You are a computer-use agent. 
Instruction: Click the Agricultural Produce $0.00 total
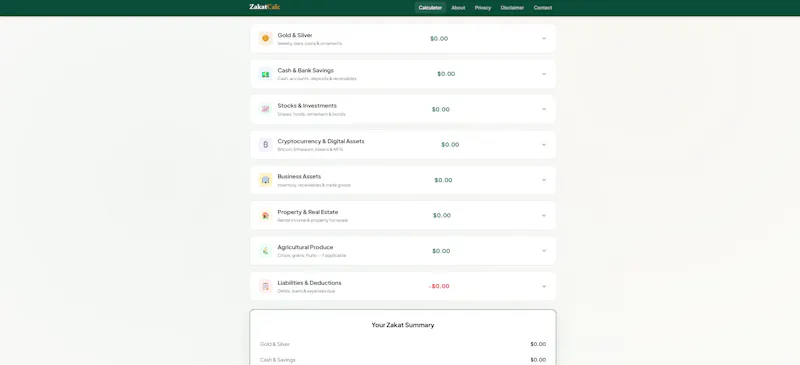[x=441, y=251]
